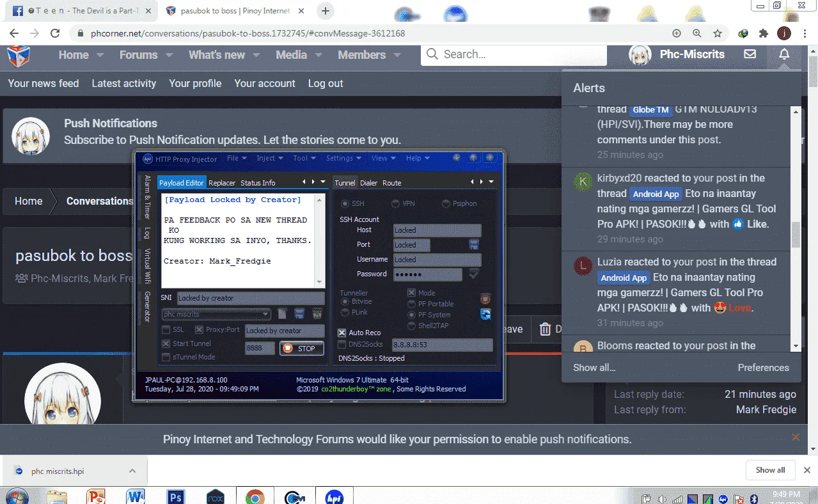The image size is (818, 504).
Task: Open the new tab plus button
Action: [x=326, y=11]
